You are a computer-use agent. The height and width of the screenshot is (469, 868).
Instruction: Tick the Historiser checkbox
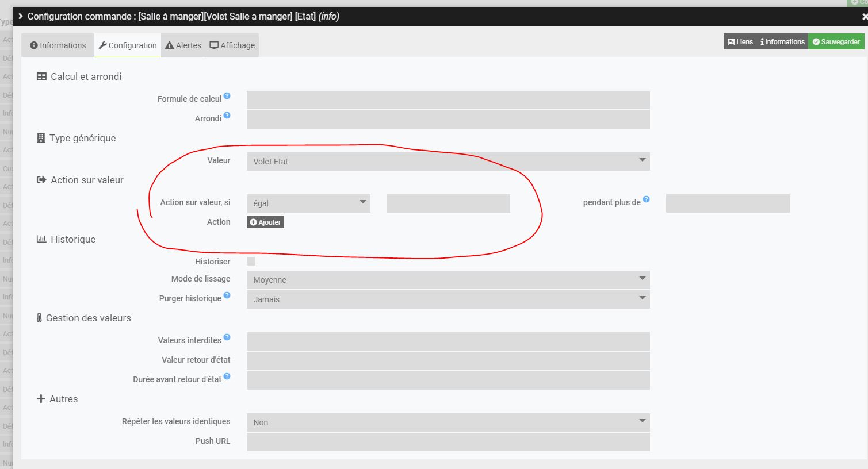pos(251,262)
